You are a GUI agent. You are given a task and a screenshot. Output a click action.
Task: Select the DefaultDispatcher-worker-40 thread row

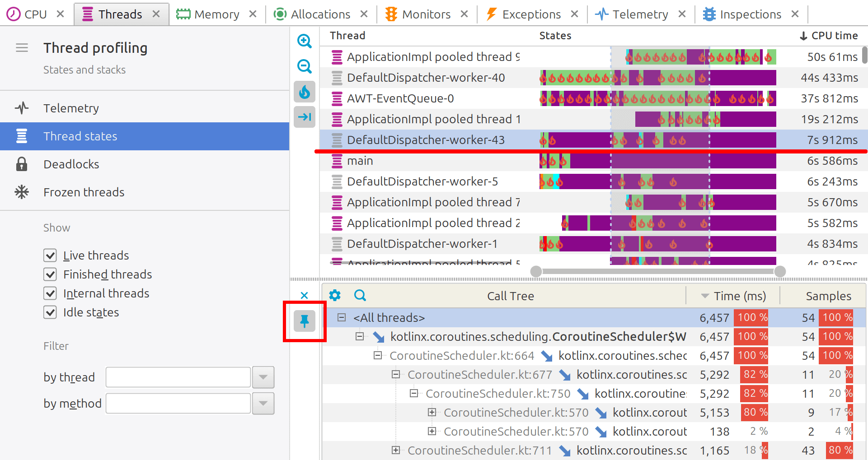tap(593, 78)
